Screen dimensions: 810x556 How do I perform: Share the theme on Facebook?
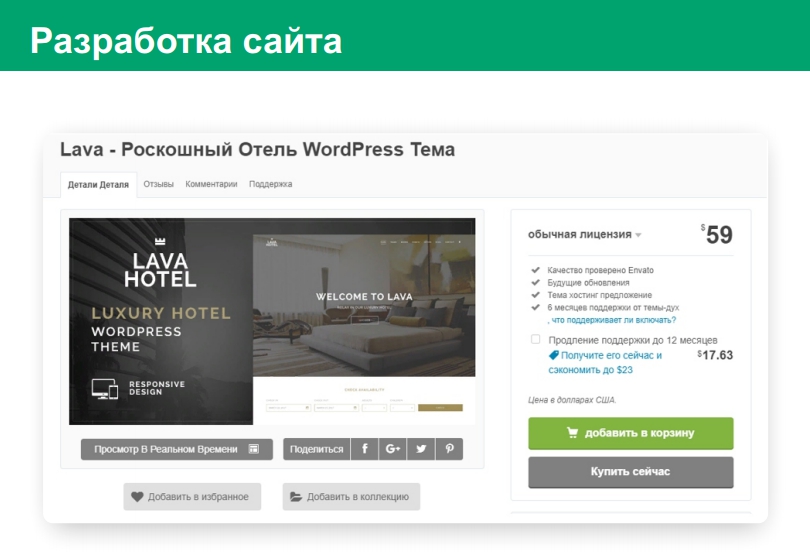coord(364,449)
